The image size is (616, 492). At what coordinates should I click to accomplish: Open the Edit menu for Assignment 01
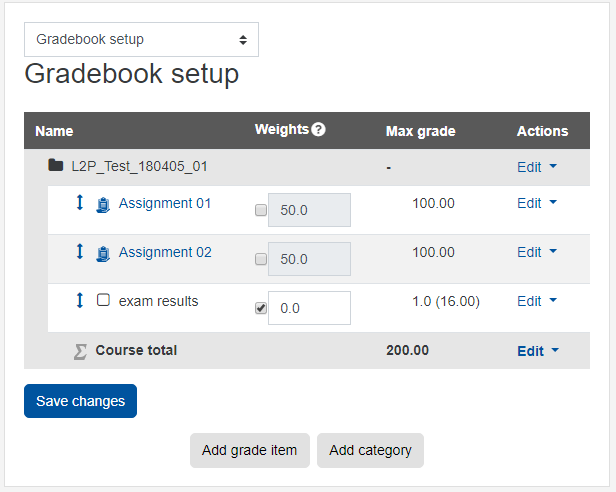(x=537, y=203)
